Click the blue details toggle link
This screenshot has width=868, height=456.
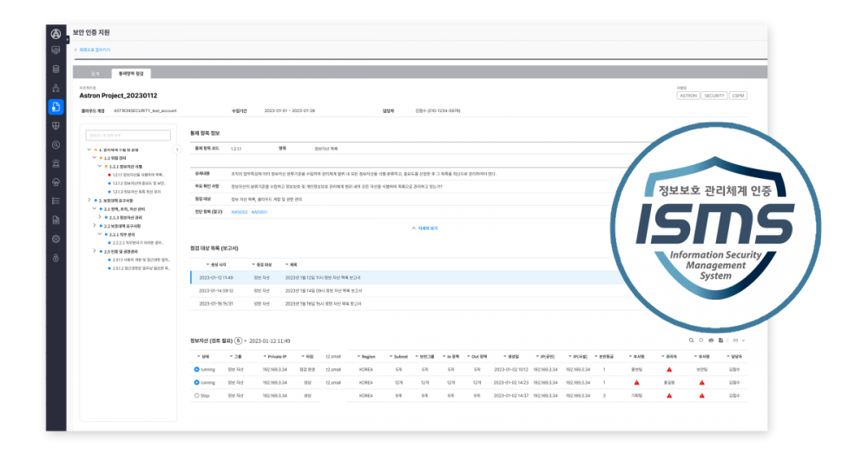point(424,228)
